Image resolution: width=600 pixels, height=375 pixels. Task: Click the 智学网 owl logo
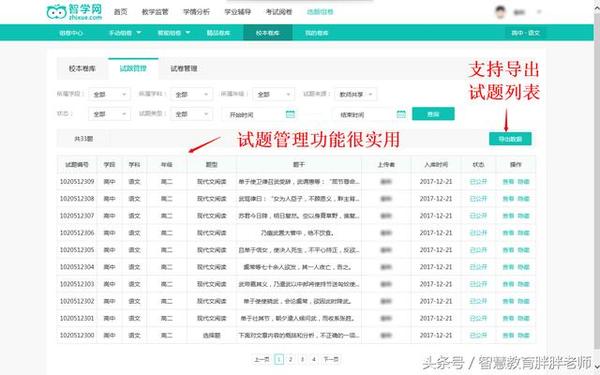pos(74,12)
